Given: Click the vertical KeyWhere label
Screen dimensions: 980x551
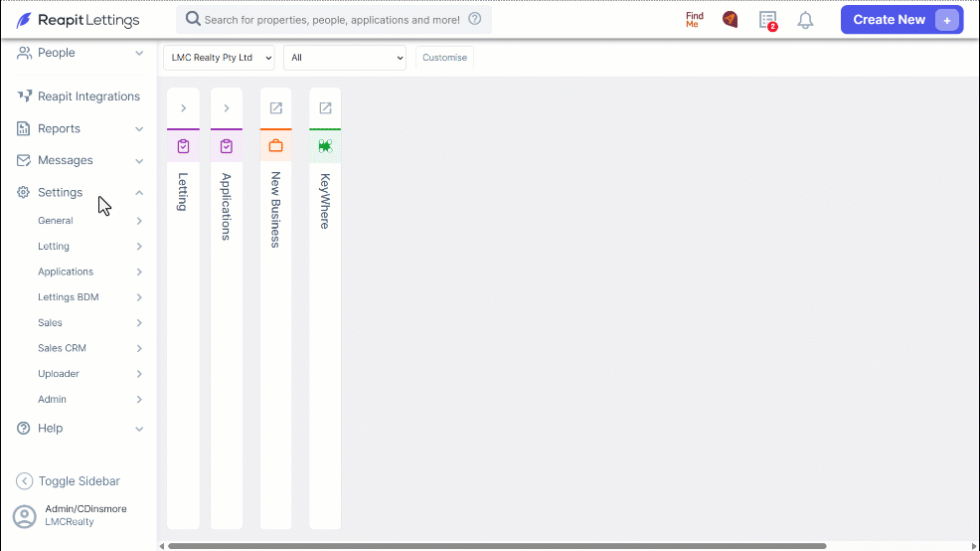Looking at the screenshot, I should point(325,201).
